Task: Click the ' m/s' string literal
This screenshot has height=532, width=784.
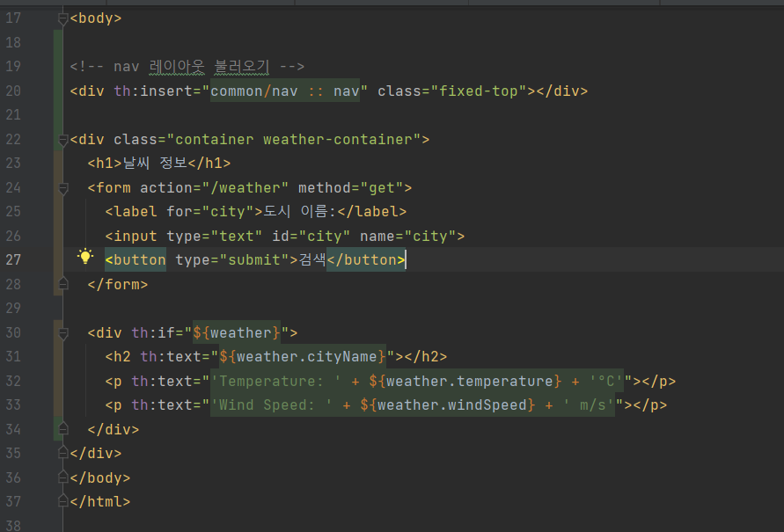Action: click(x=589, y=405)
